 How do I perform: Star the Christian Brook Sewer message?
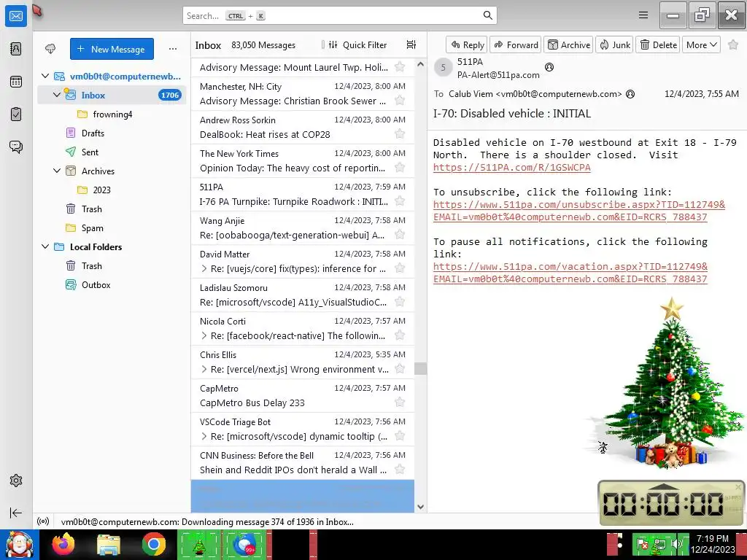click(400, 101)
